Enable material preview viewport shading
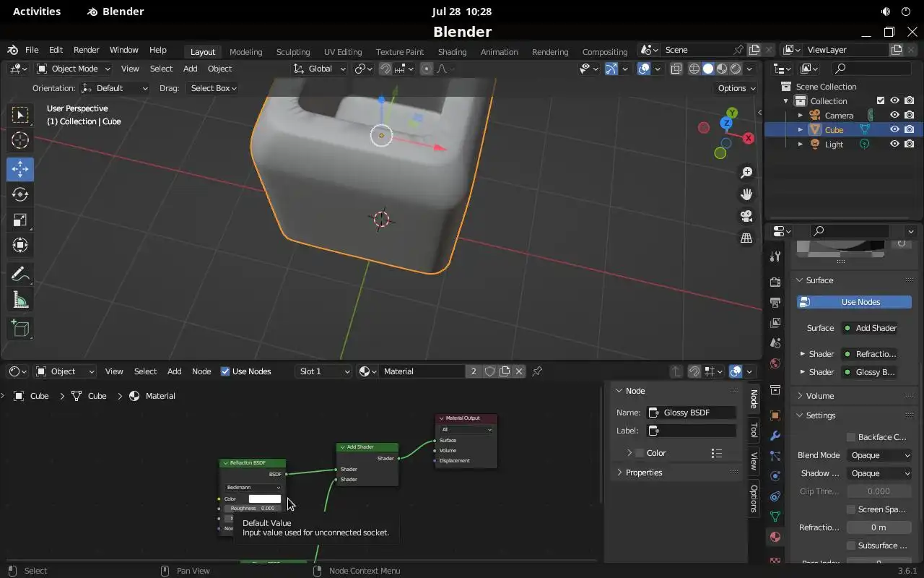 (x=722, y=69)
